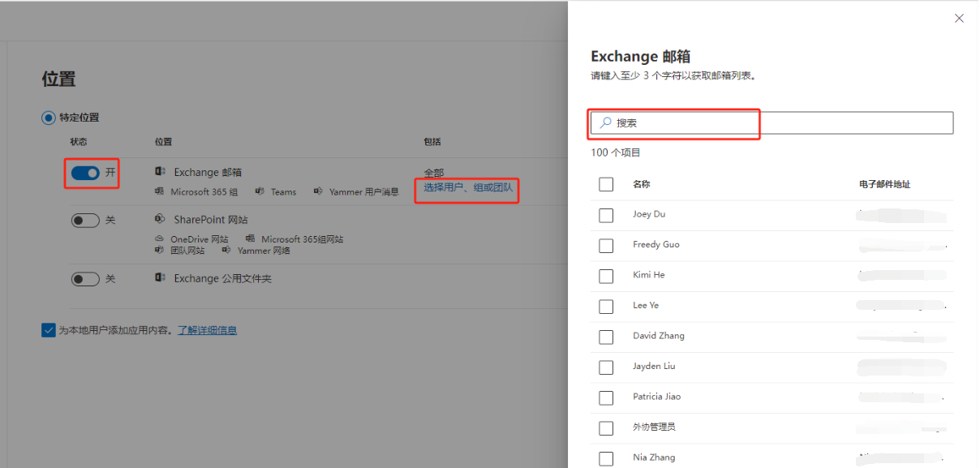Turn on the SharePoint 网站 toggle
This screenshot has width=980, height=468.
[86, 220]
